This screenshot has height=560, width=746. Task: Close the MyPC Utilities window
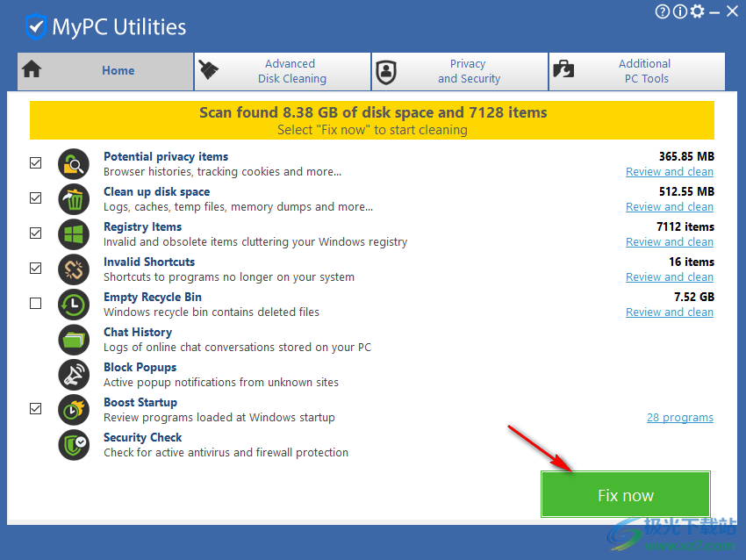coord(732,11)
